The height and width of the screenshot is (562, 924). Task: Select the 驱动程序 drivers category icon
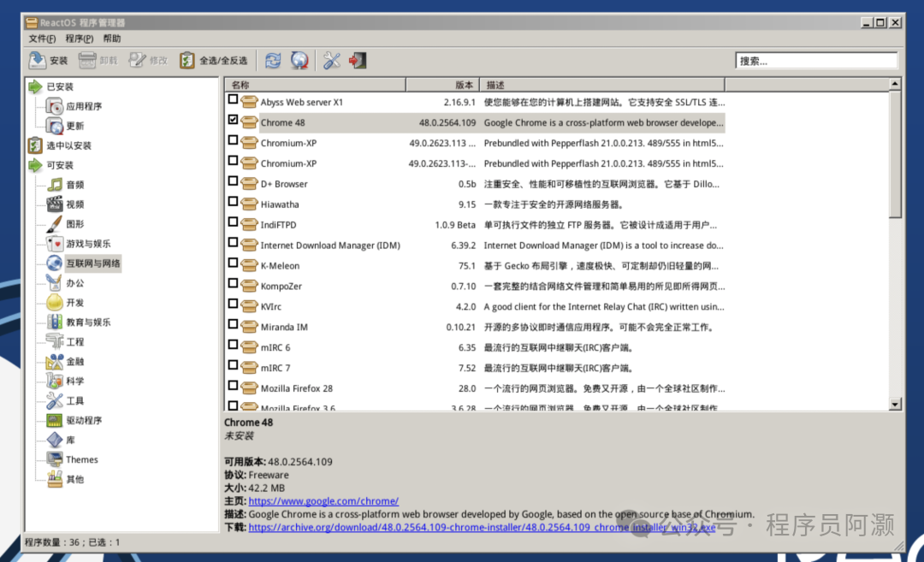point(55,420)
